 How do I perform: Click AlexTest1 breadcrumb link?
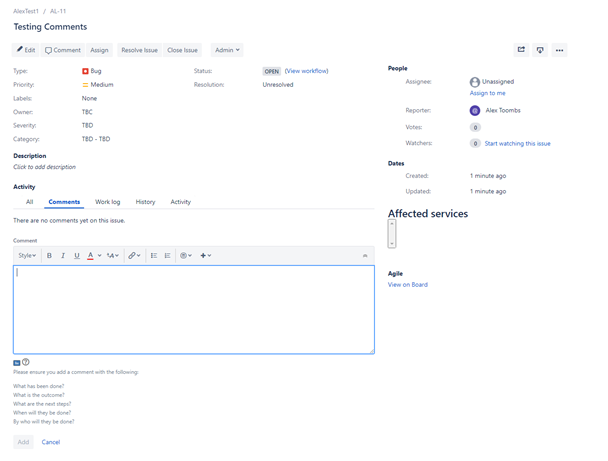click(26, 11)
